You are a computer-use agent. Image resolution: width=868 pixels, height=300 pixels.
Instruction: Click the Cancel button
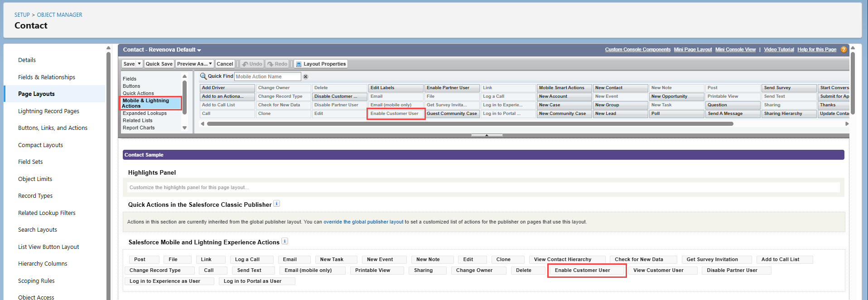click(x=225, y=64)
